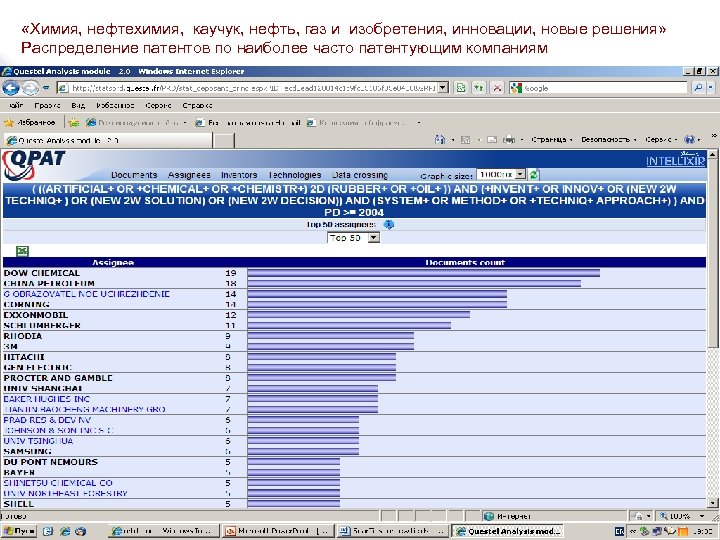
Task: Stop loading with the red X icon
Action: 496,88
